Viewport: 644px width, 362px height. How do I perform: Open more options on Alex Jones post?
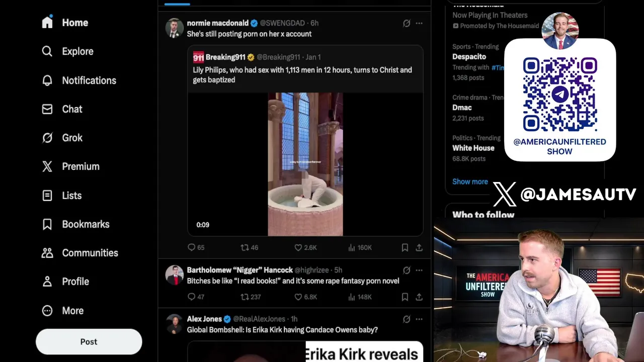pyautogui.click(x=419, y=319)
